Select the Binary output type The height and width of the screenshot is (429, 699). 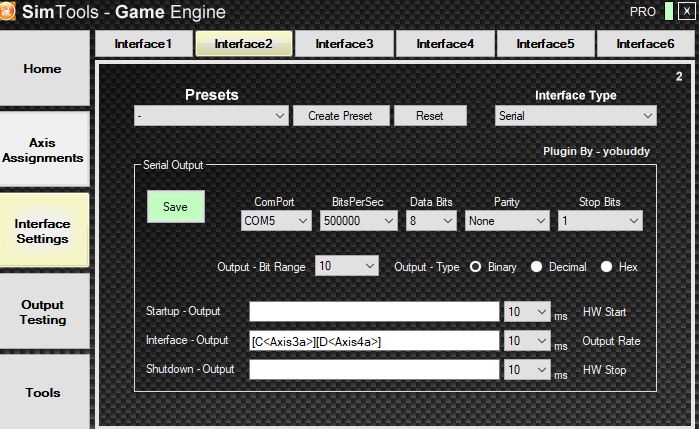[x=476, y=267]
